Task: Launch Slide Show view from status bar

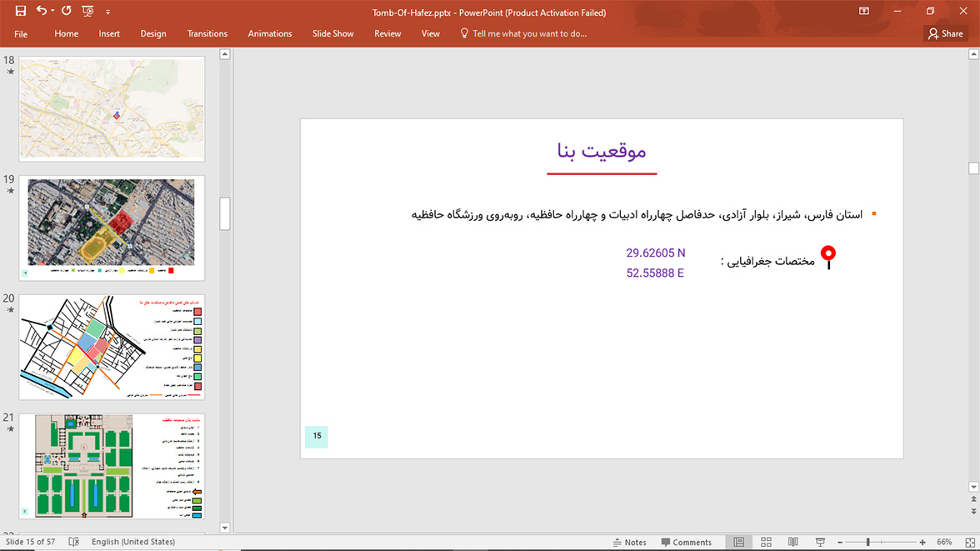Action: click(x=820, y=542)
